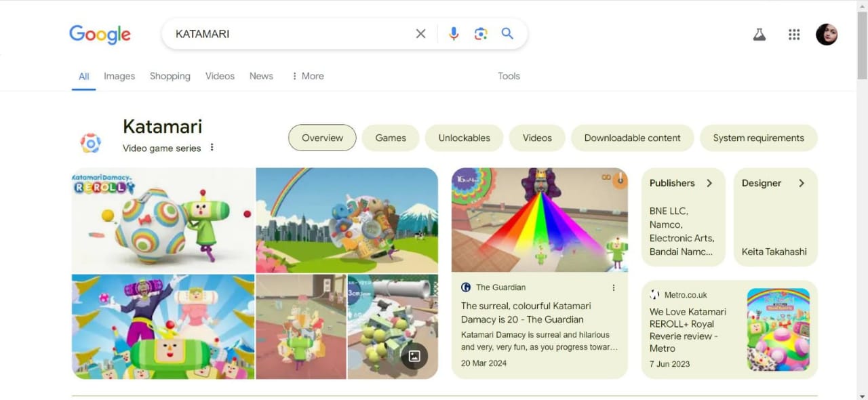Open Search Labs with the flask icon
Screen dimensions: 868x400
point(759,33)
